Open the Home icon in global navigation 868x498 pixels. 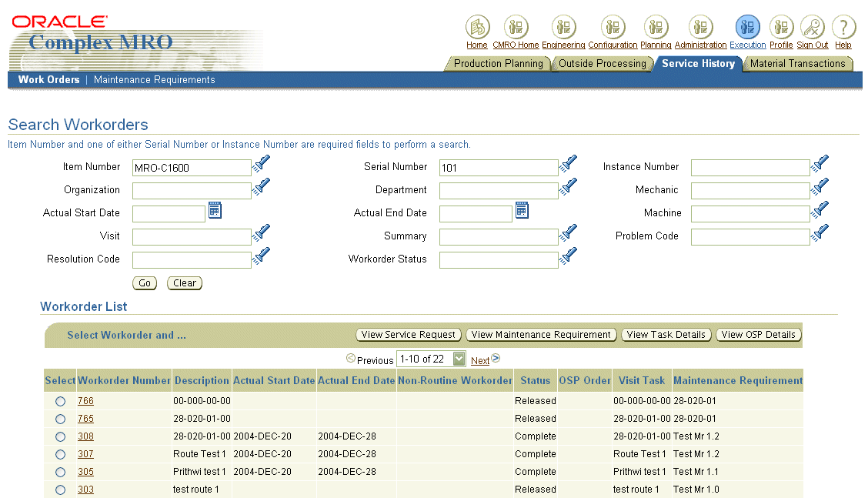[x=477, y=27]
